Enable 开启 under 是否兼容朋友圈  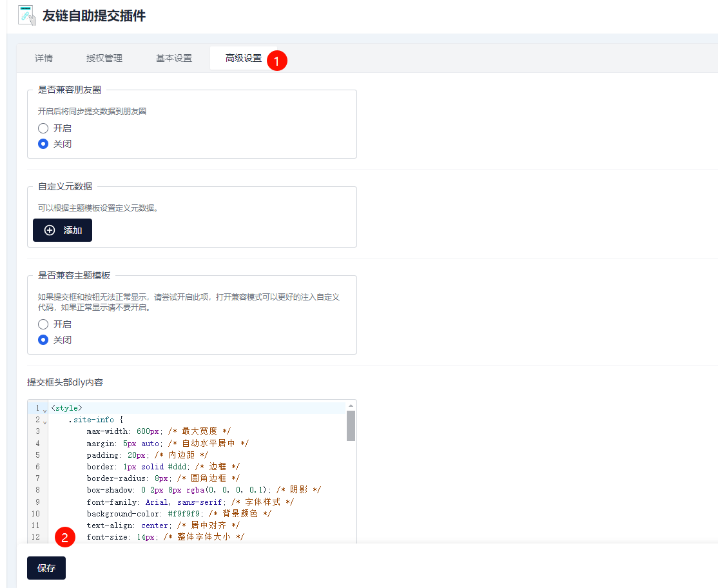pos(44,128)
